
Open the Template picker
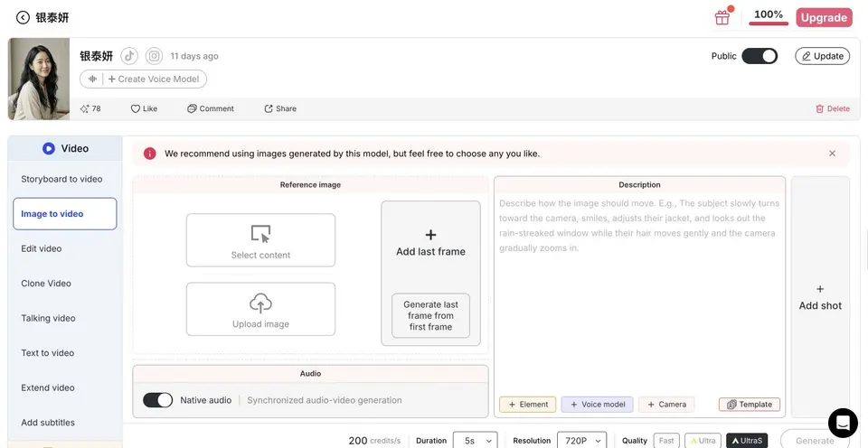point(750,405)
